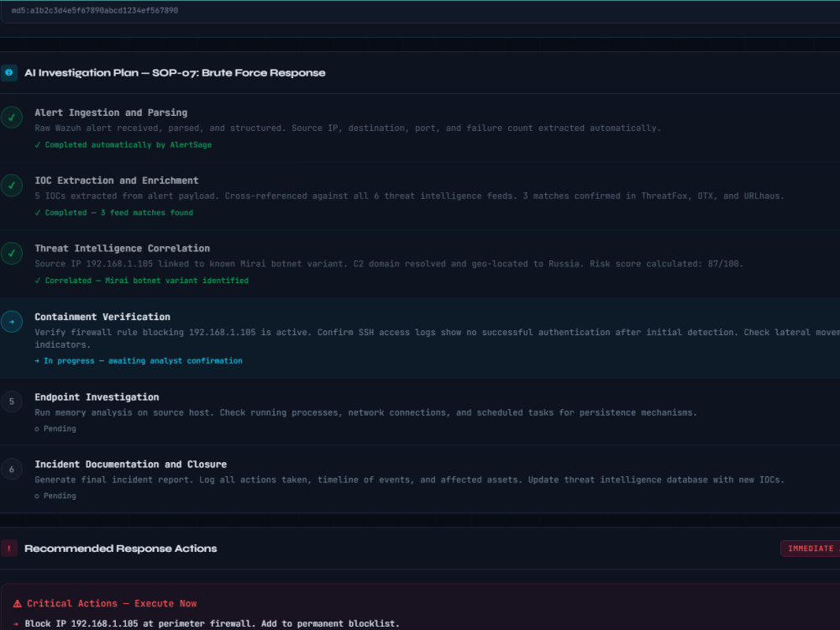Click 'Completed — 3 feed matches found' status

pos(114,213)
